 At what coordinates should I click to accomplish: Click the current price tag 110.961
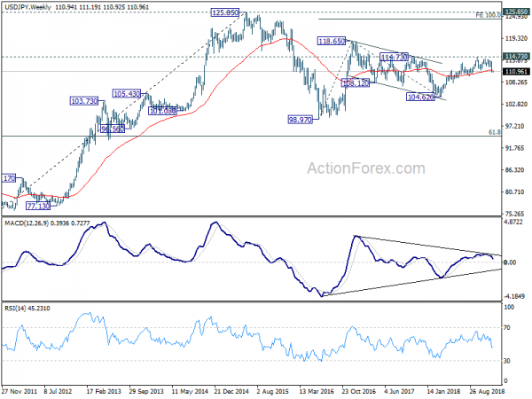point(516,71)
